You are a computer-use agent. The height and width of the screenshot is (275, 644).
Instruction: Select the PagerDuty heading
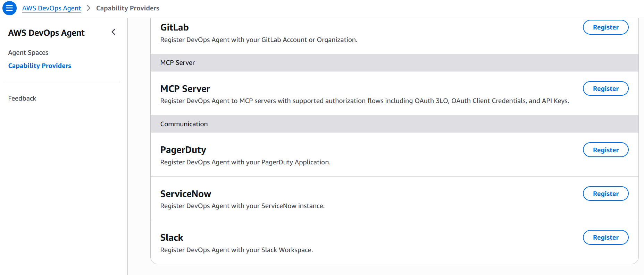pos(183,150)
